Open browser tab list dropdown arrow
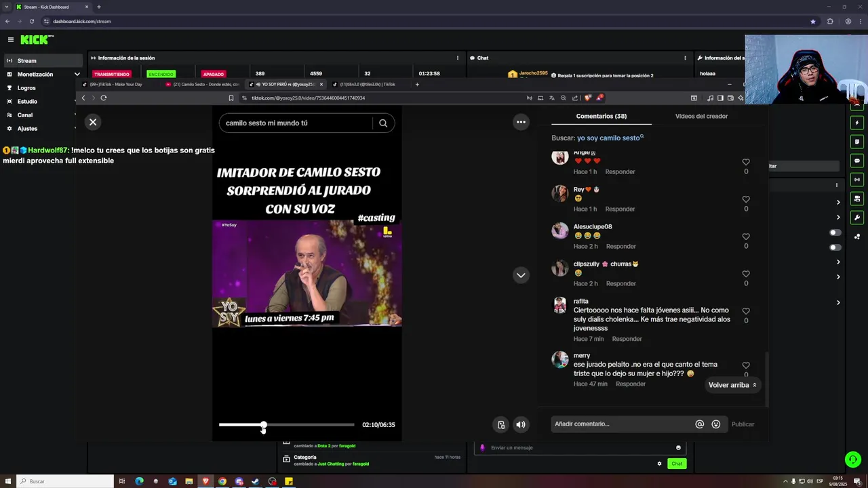Image resolution: width=868 pixels, height=488 pixels. tap(7, 7)
